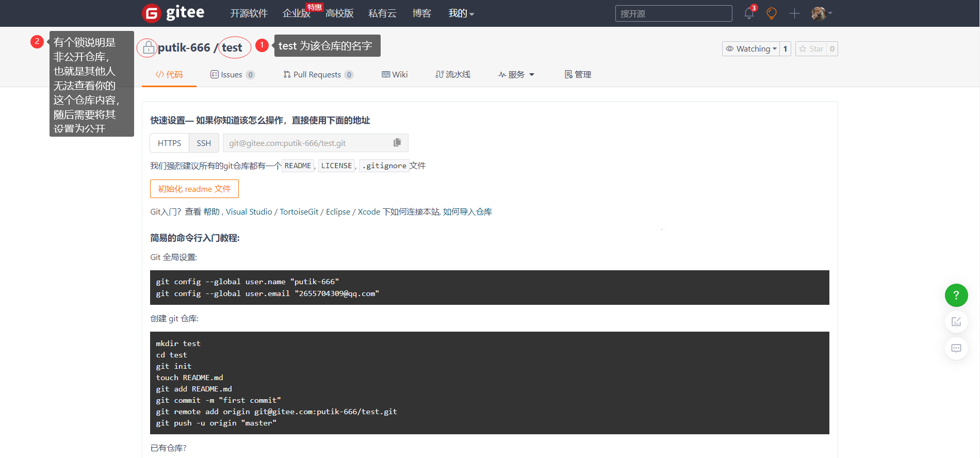Open the 服务 dropdown menu
980x458 pixels.
click(516, 75)
